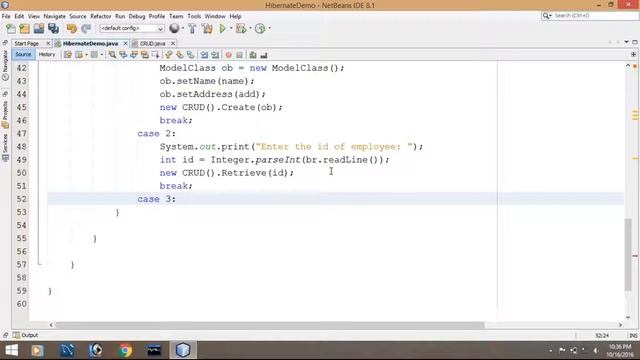Image resolution: width=640 pixels, height=360 pixels.
Task: Switch to the History editor view
Action: click(47, 54)
